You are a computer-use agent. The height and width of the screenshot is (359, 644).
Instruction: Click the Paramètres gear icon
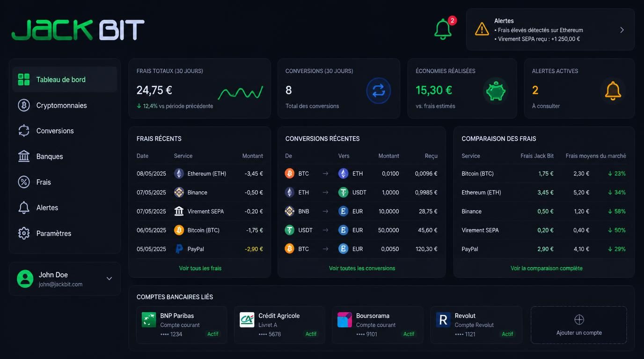tap(24, 233)
